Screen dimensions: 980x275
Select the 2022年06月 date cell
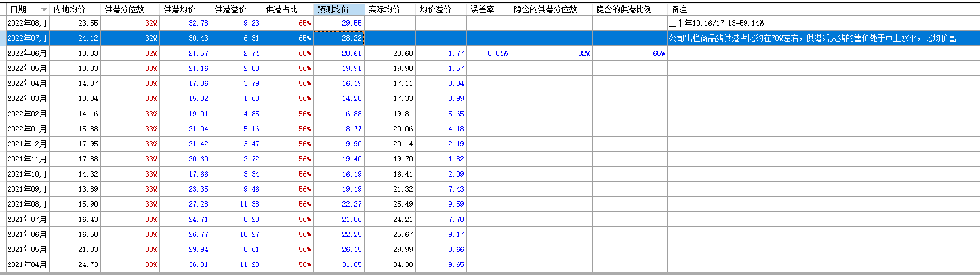click(28, 53)
